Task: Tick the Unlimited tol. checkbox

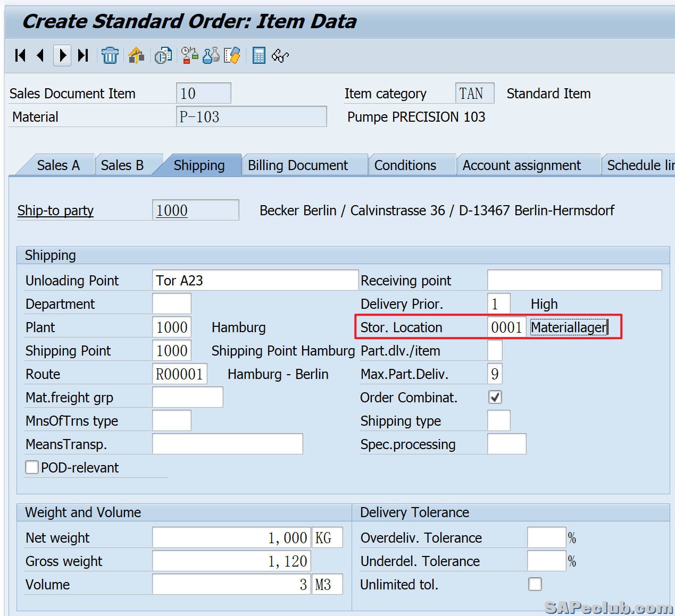Action: click(x=535, y=584)
